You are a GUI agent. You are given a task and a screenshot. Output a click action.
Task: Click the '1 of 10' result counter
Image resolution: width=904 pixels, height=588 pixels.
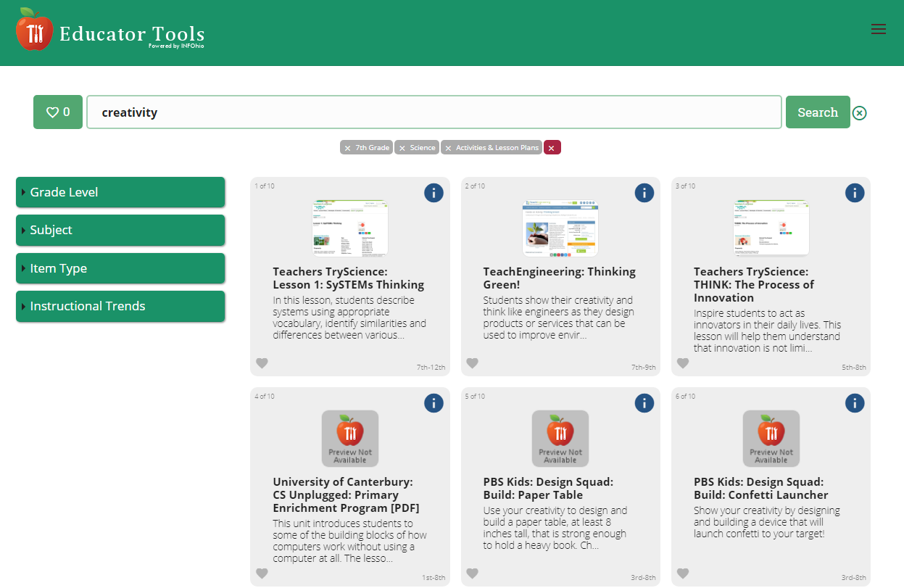click(x=265, y=186)
